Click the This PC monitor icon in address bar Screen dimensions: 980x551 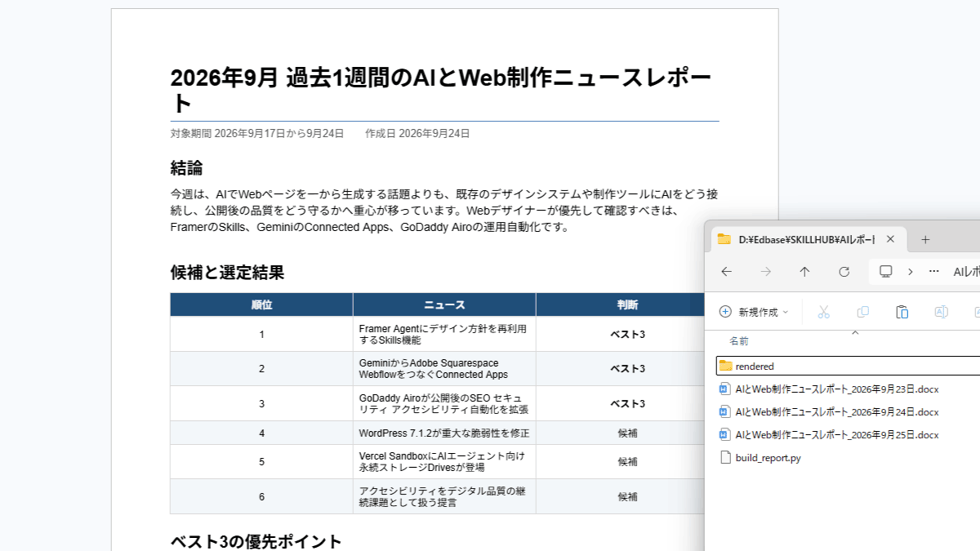pyautogui.click(x=885, y=271)
